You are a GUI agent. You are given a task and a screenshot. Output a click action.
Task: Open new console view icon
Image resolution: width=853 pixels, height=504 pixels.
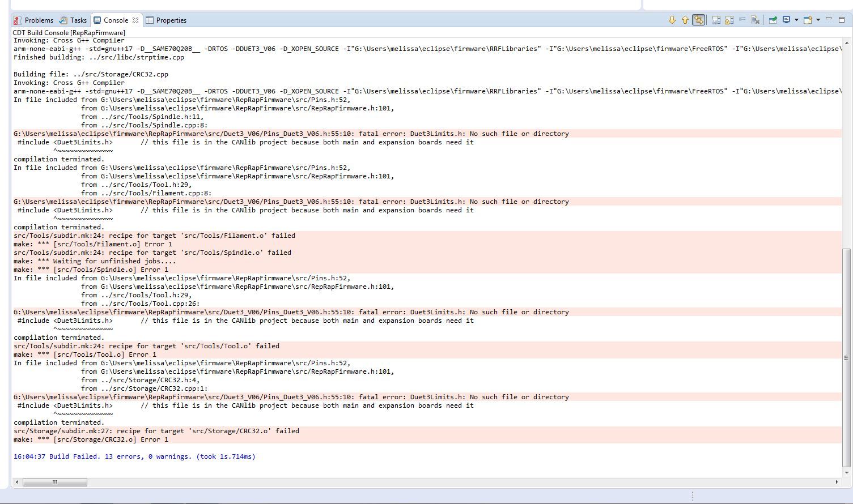(x=808, y=20)
